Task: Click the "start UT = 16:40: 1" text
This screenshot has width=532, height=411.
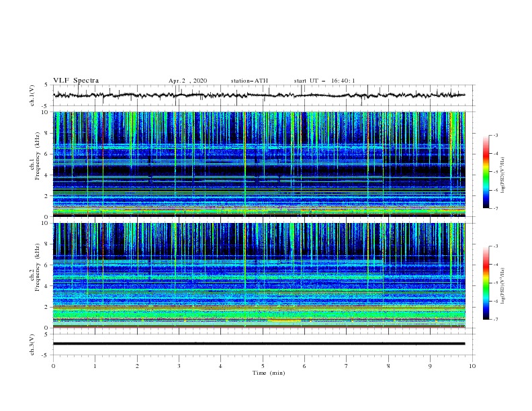Action: pyautogui.click(x=324, y=81)
